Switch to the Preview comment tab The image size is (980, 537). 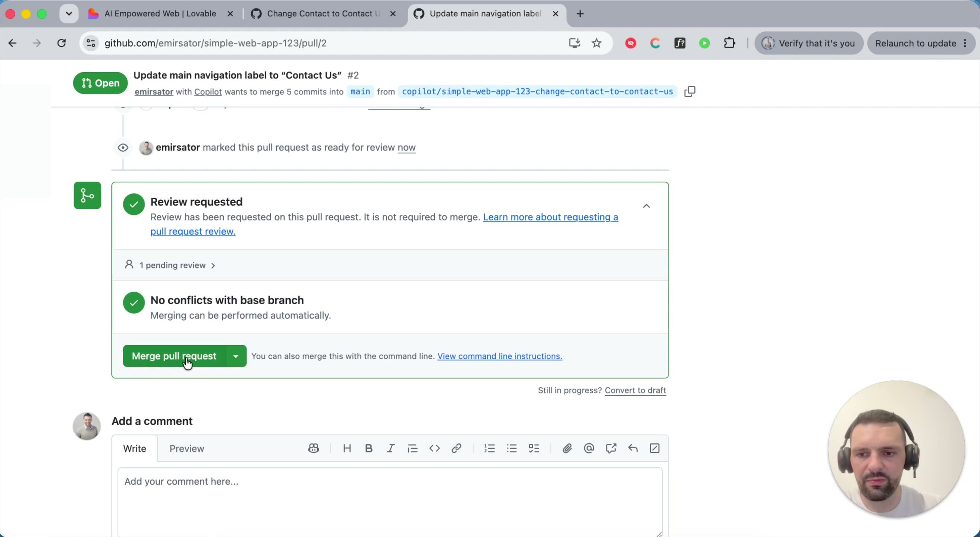187,448
